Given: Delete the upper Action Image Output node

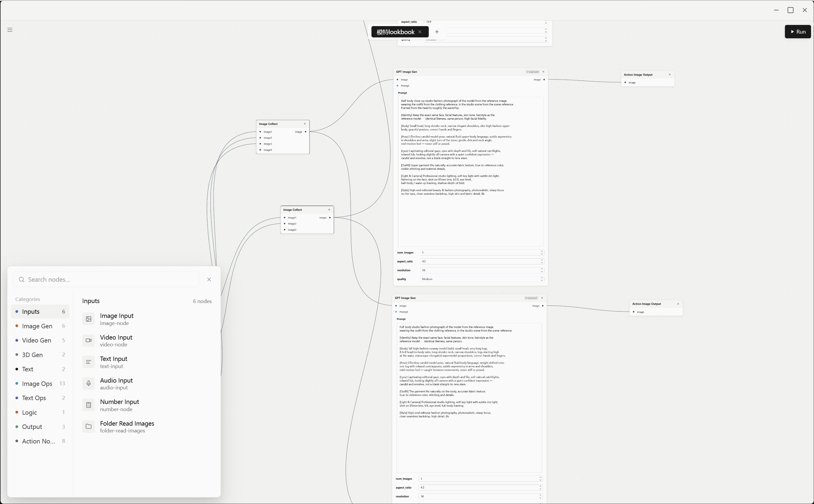Looking at the screenshot, I should coord(670,74).
